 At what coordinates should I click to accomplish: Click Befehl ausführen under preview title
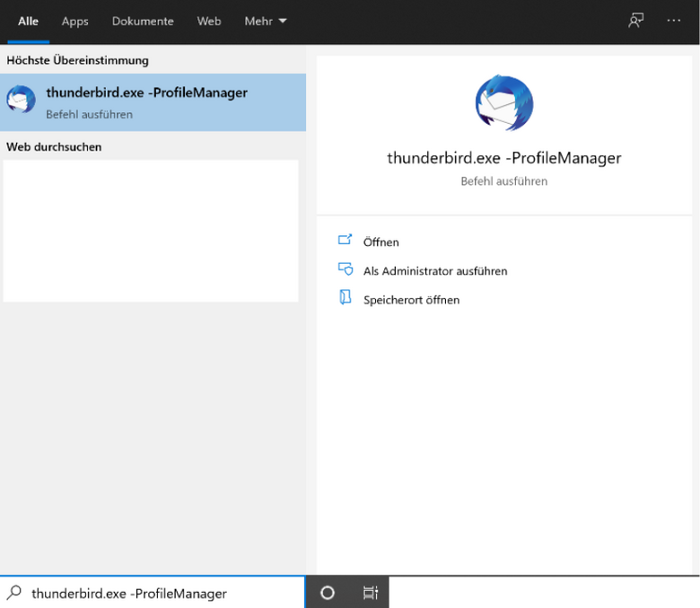click(504, 181)
